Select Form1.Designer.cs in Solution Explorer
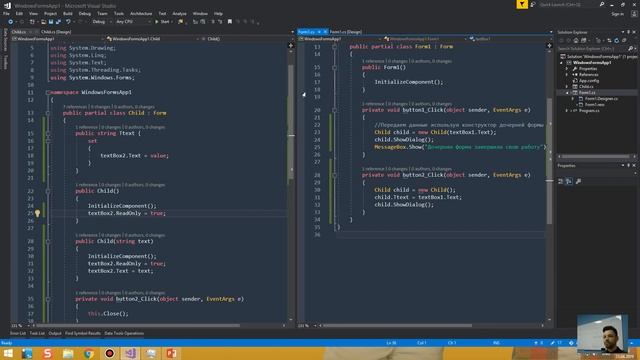 point(601,99)
